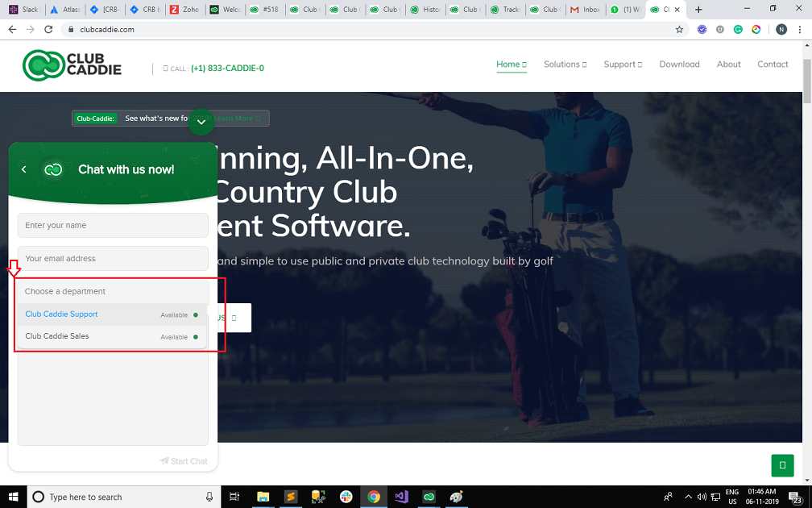
Task: Click the Club Caddie logo in the header
Action: [x=72, y=65]
